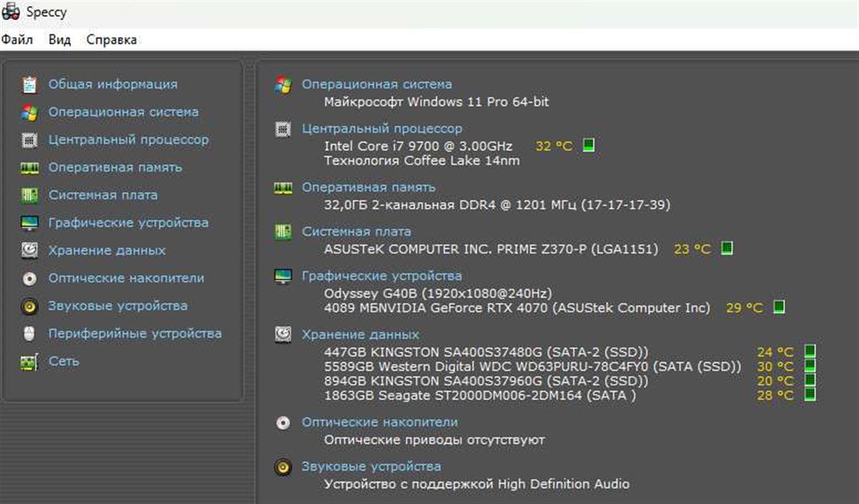The width and height of the screenshot is (859, 504).
Task: Click the Звуковые устройства speaker icon in sidebar
Action: click(x=29, y=306)
